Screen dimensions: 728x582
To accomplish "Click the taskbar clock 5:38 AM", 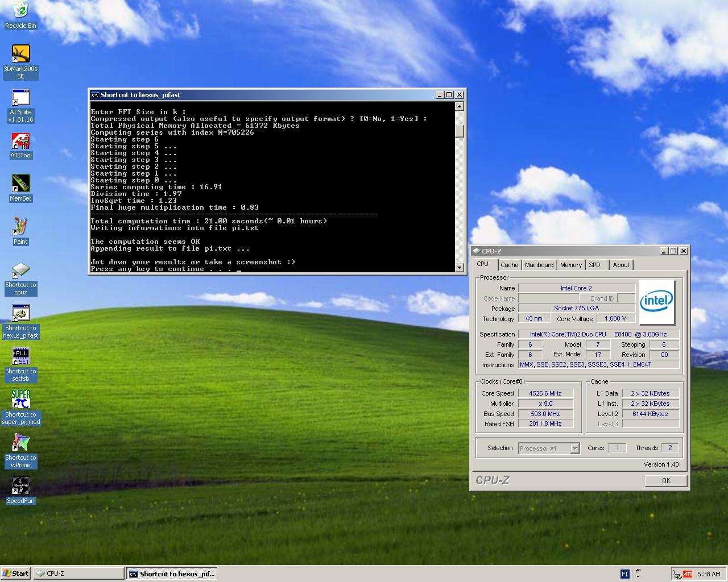I will 709,574.
